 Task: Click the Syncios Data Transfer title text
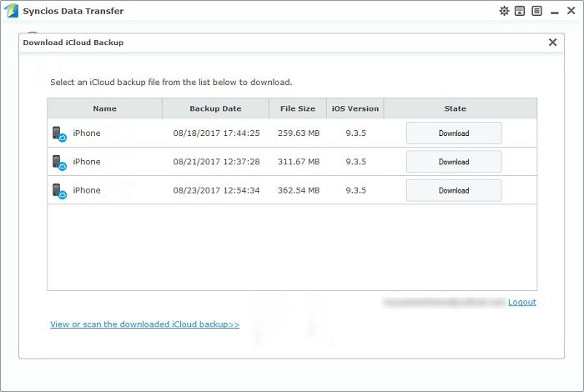[73, 11]
